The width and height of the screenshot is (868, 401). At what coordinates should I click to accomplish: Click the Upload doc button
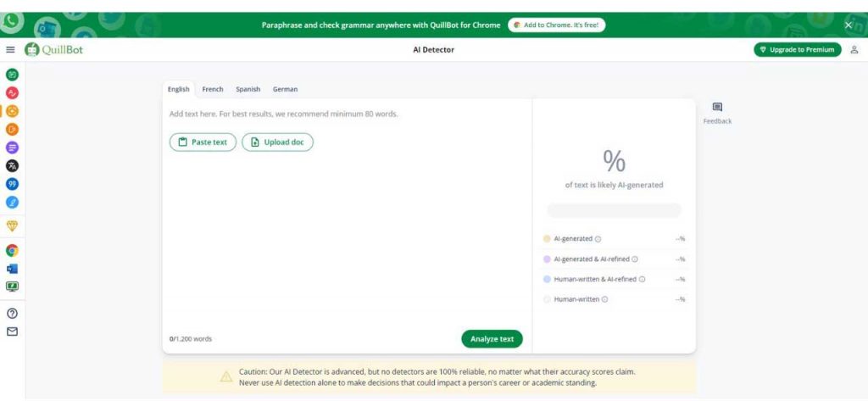pyautogui.click(x=277, y=142)
